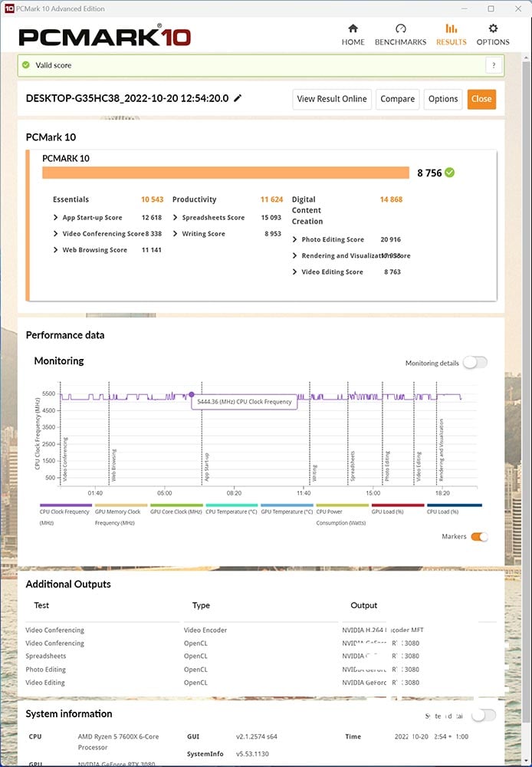
Task: Click the PCMARK 10 logo
Action: tap(105, 36)
